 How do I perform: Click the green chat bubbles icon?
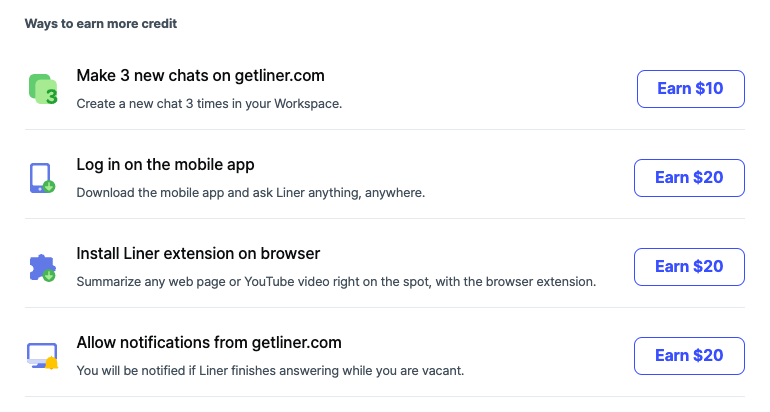point(41,88)
